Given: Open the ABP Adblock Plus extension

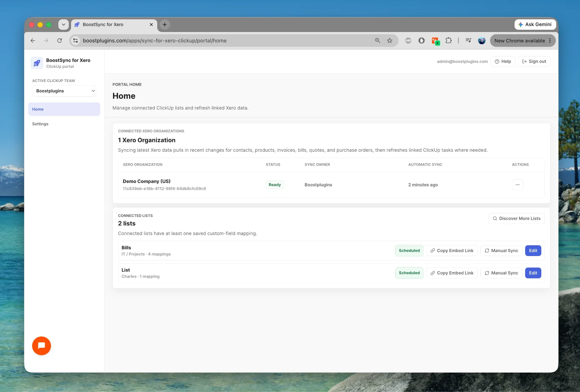Looking at the screenshot, I should pyautogui.click(x=408, y=41).
